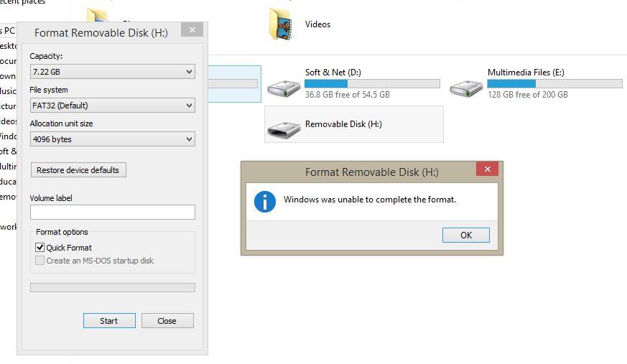Click the Close button in format dialog
The height and width of the screenshot is (364, 627).
tap(167, 321)
